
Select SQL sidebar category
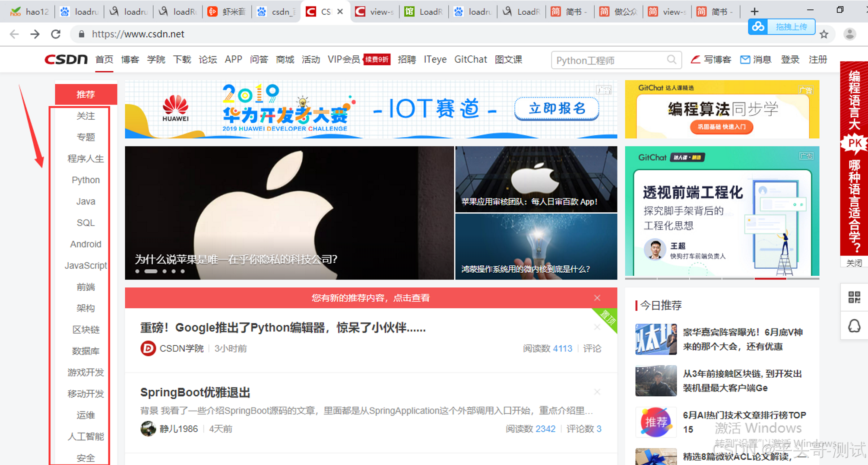(86, 223)
